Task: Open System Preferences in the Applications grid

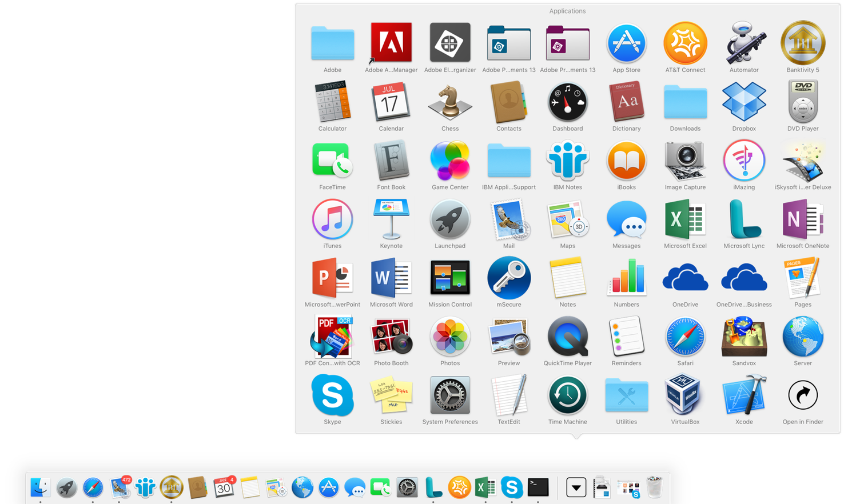Action: pyautogui.click(x=450, y=395)
